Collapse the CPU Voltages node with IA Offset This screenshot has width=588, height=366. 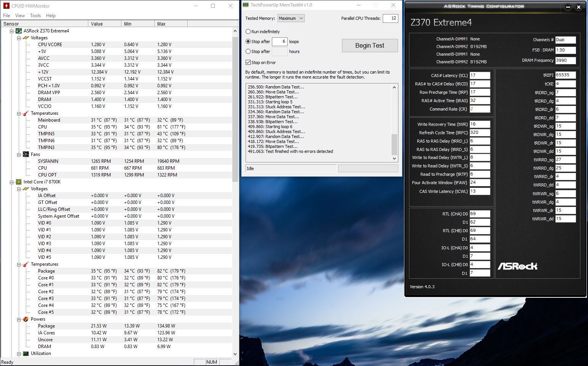[x=19, y=189]
